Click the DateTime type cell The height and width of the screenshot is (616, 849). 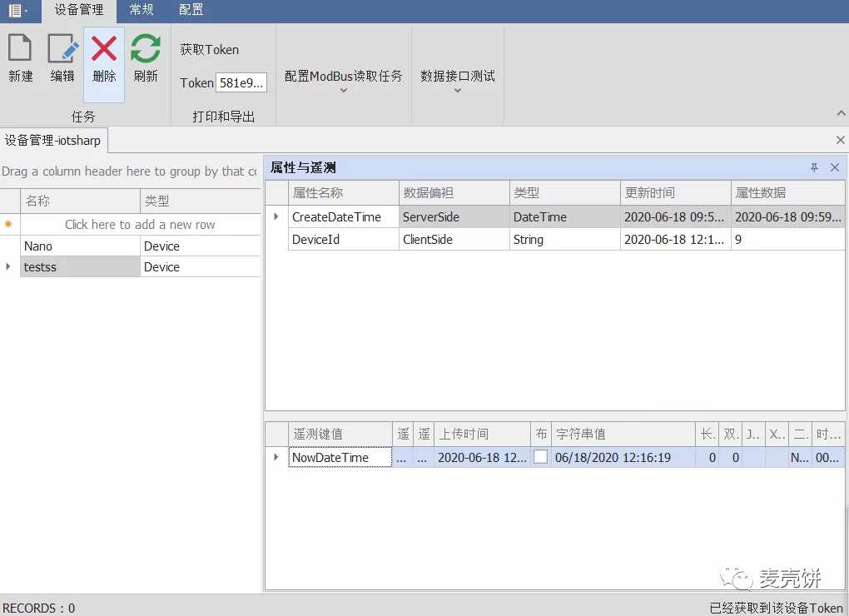(564, 216)
